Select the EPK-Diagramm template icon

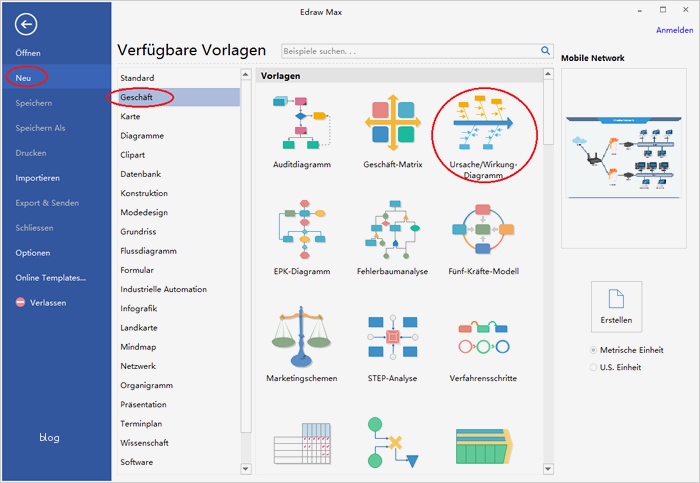302,229
